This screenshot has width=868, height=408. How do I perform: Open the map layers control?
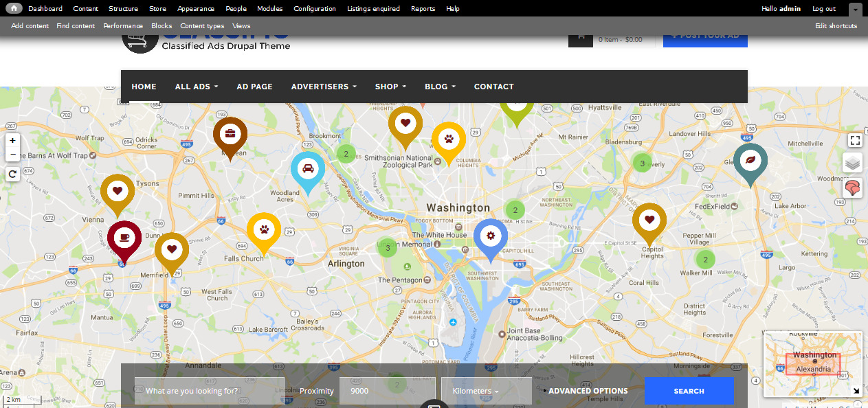(852, 163)
